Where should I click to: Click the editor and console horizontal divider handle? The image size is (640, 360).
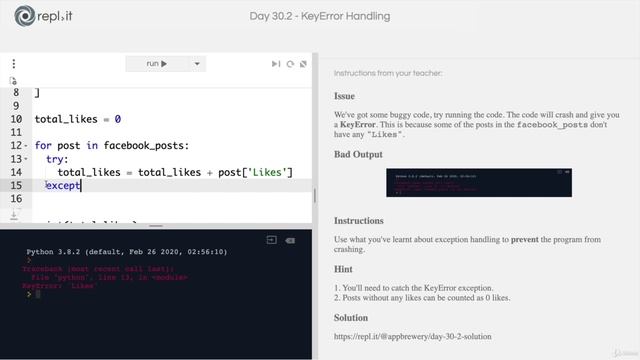pos(156,226)
